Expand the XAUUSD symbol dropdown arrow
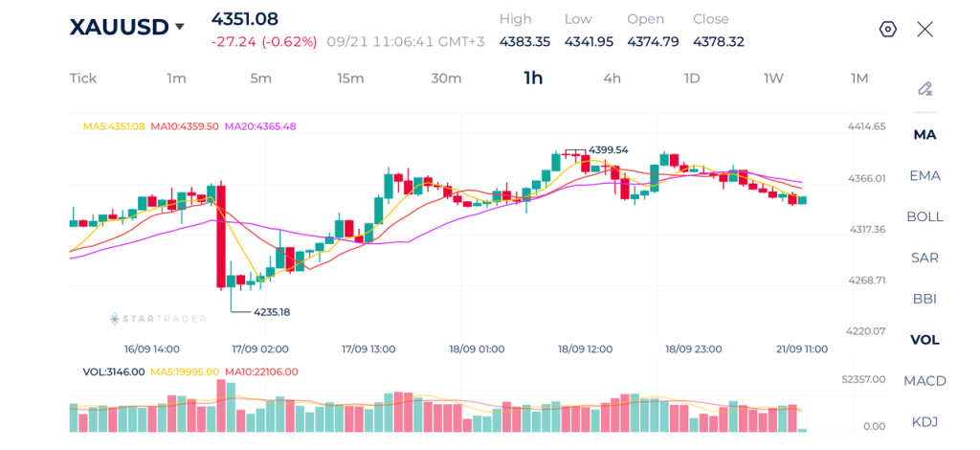The height and width of the screenshot is (450, 980). click(x=180, y=27)
